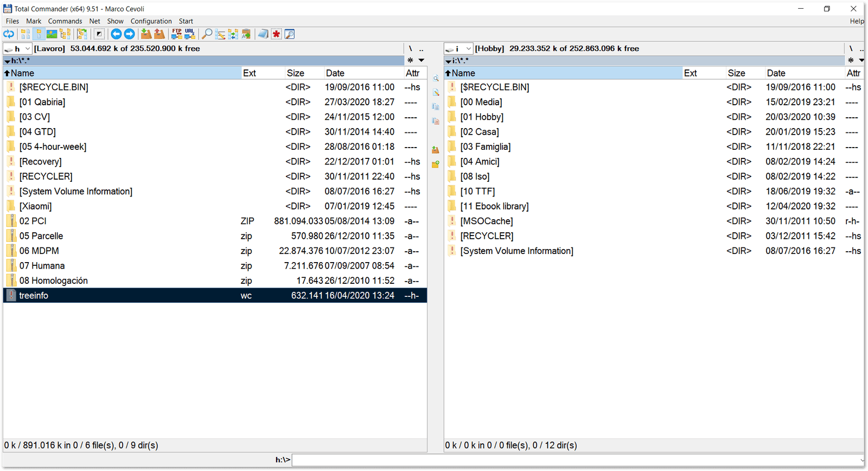Click the h:\> command line input field
Viewport: 868px width, 471px height.
(575, 460)
